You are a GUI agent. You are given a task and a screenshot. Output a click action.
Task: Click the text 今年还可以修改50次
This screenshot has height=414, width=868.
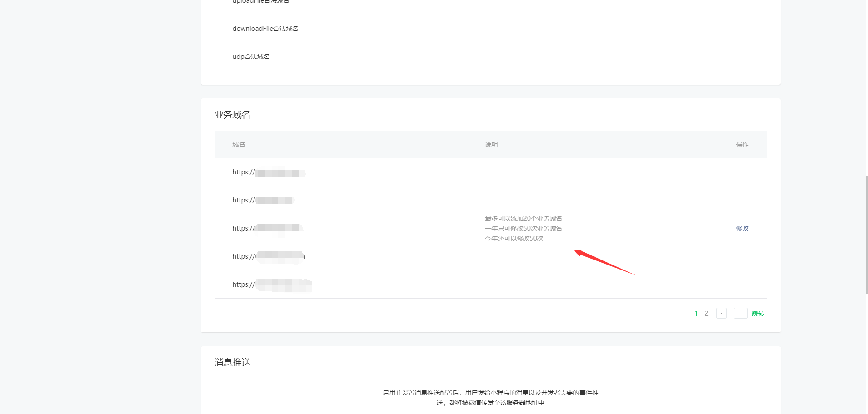514,238
